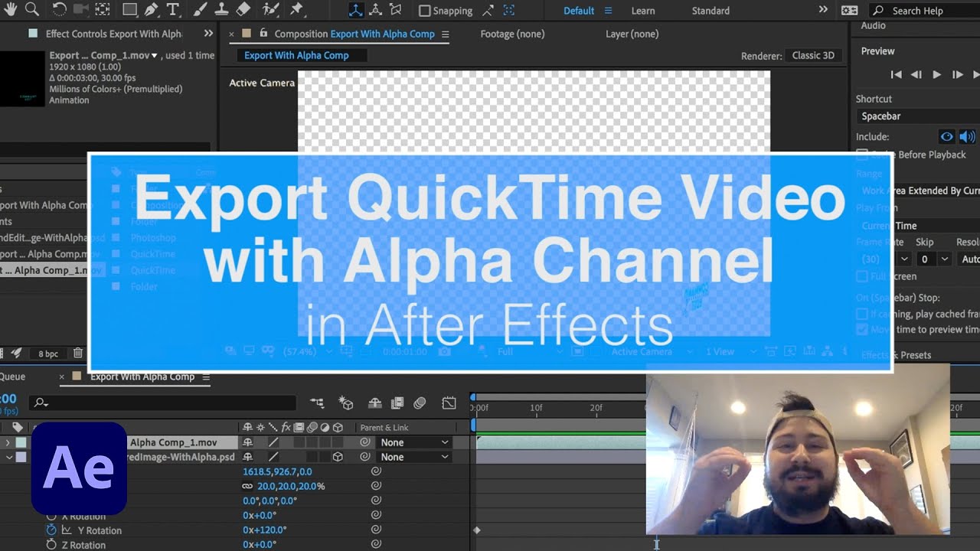
Task: Toggle the Y Rotation stopwatch
Action: point(51,530)
